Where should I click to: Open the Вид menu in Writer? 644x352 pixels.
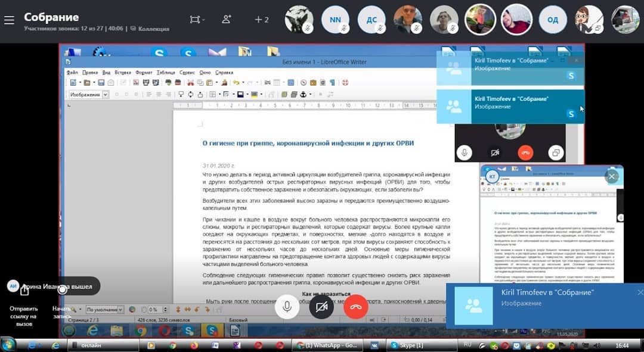tap(106, 72)
